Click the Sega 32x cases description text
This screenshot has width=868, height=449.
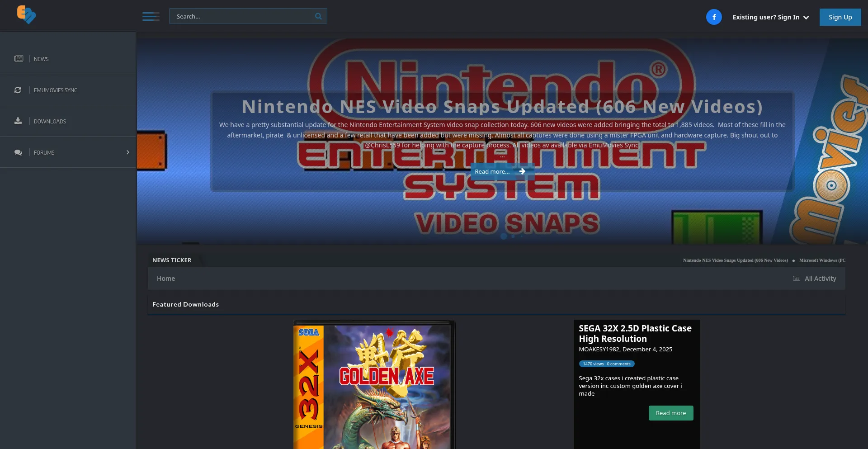[631, 386]
